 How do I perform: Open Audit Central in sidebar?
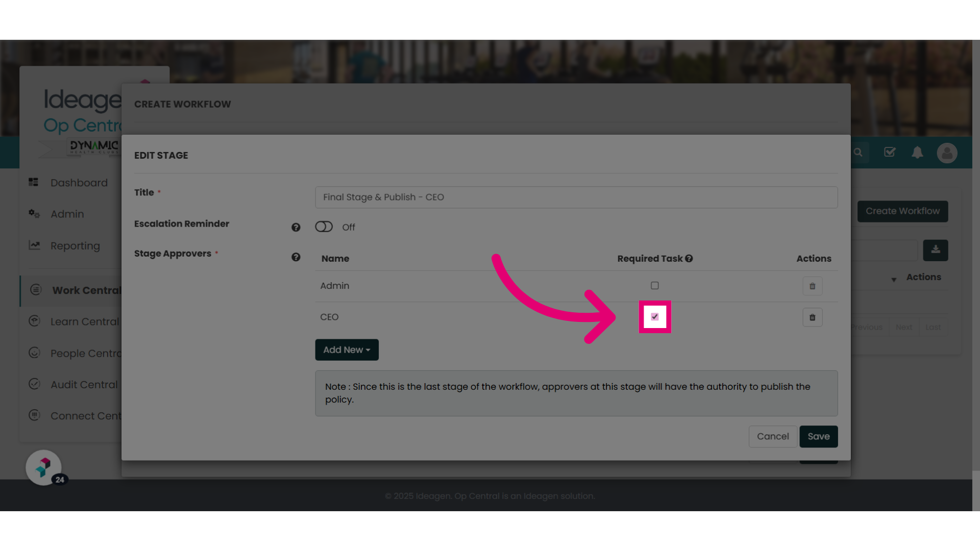pyautogui.click(x=84, y=385)
